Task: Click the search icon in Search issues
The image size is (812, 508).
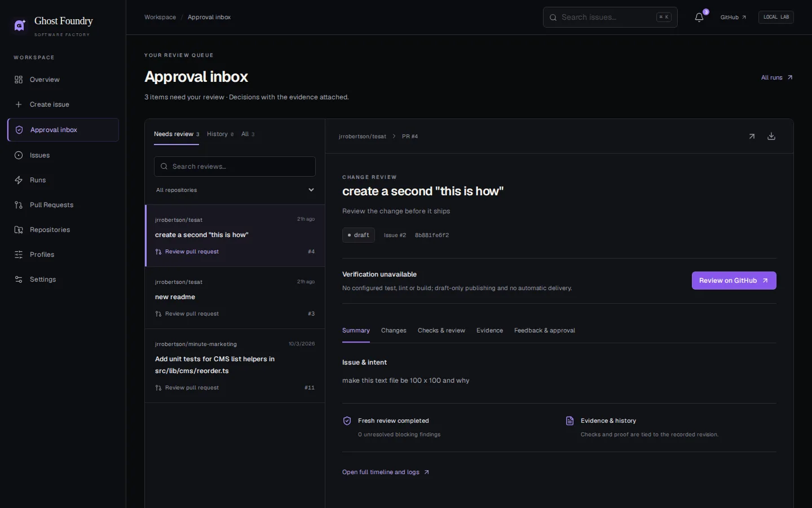Action: [553, 17]
